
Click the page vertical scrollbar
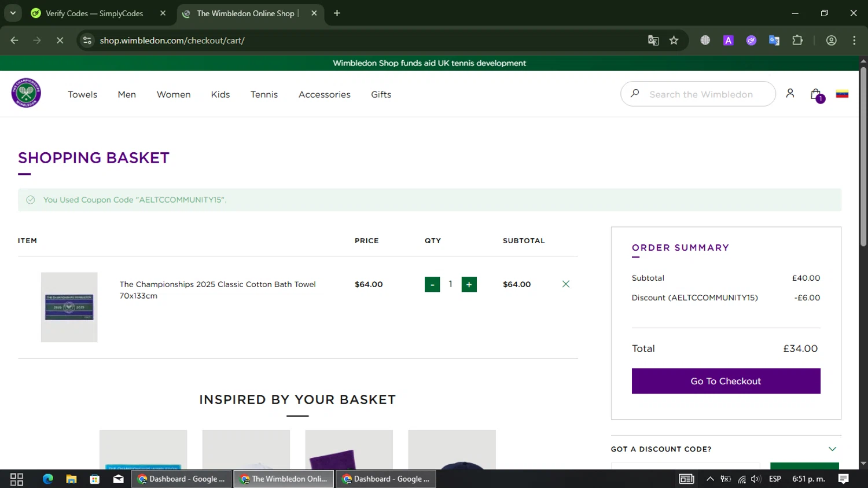863,156
